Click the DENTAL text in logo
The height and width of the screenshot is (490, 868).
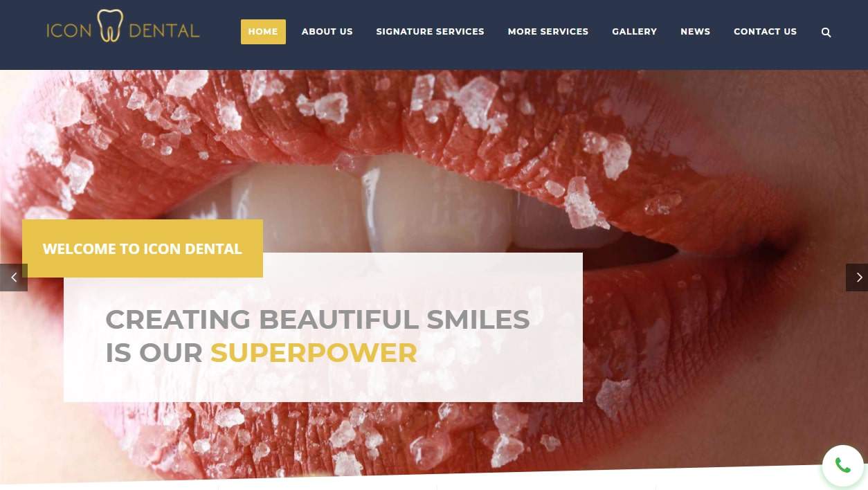(164, 30)
